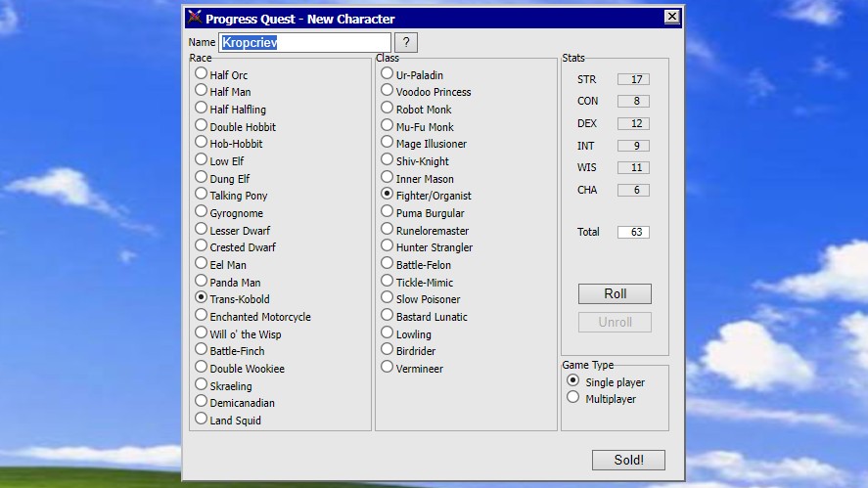
Task: Close the New Character window
Action: [671, 18]
